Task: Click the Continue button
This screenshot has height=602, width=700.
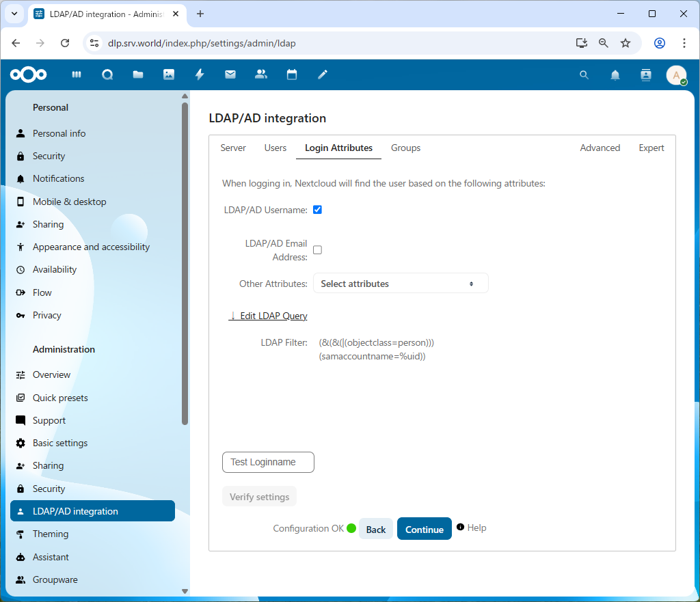Action: pyautogui.click(x=425, y=530)
